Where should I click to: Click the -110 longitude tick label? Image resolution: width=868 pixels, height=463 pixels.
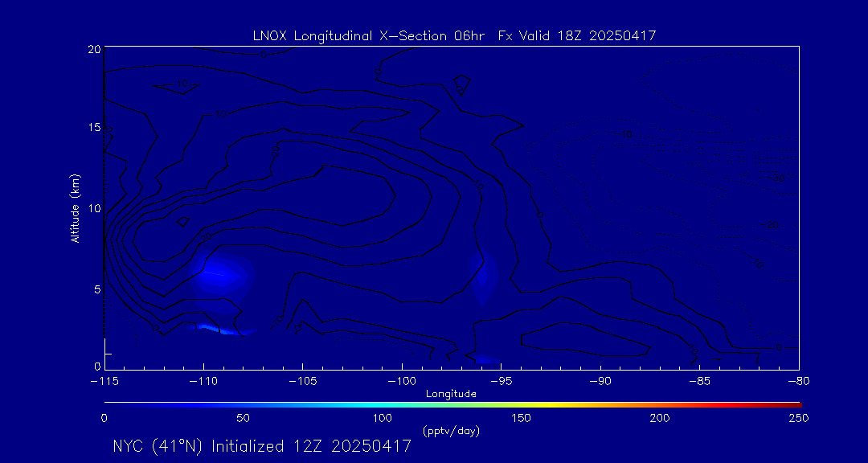203,383
